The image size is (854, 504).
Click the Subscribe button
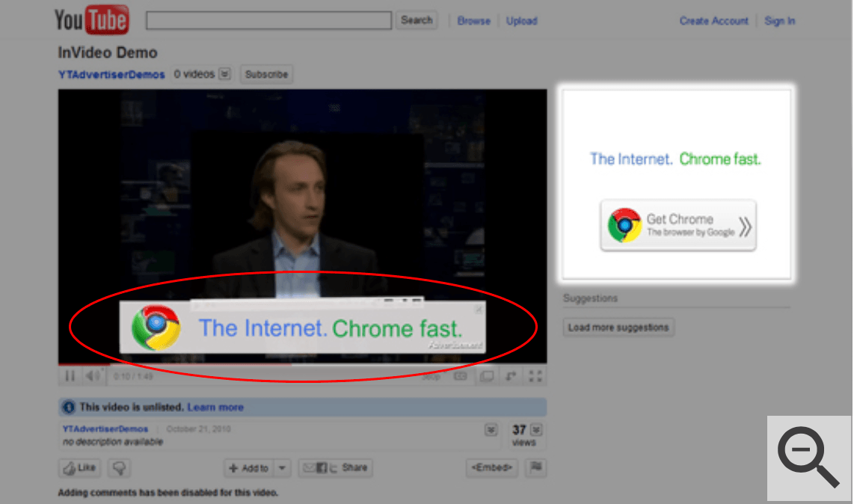[x=266, y=74]
